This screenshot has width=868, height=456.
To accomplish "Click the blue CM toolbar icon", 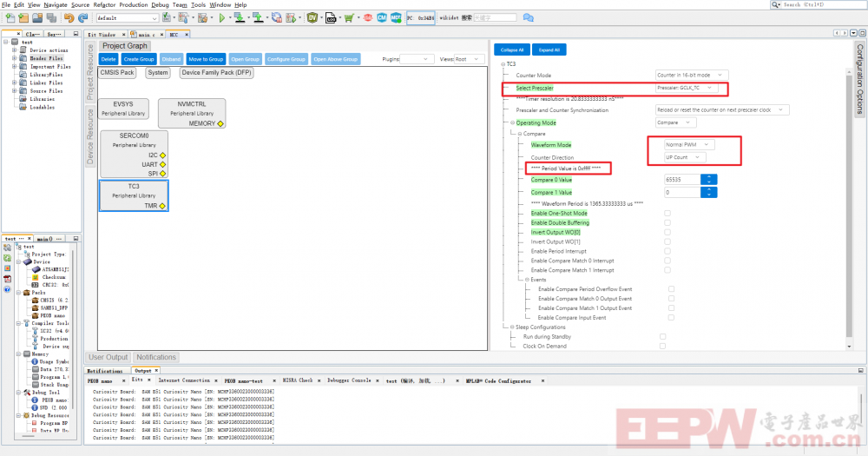I will (x=382, y=17).
